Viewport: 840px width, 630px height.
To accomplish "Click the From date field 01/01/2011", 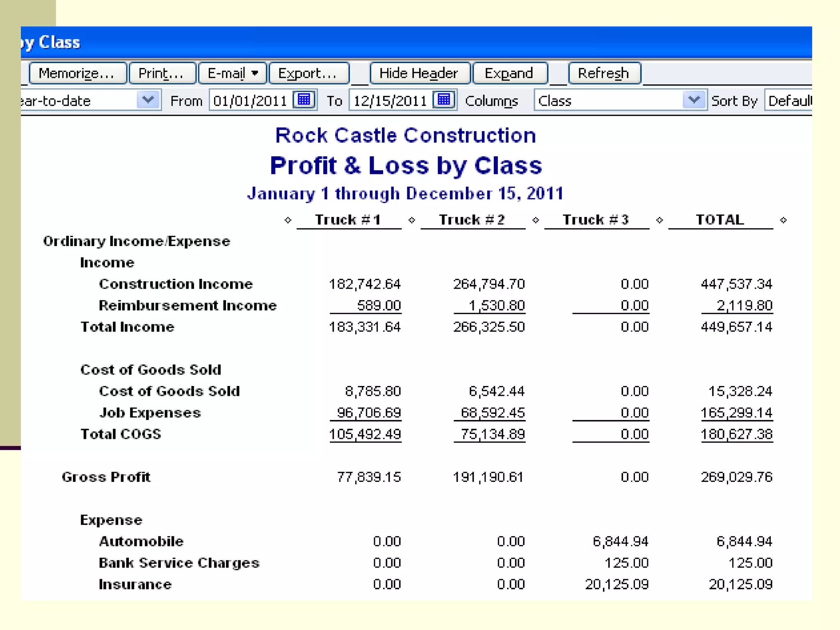I will tap(250, 100).
